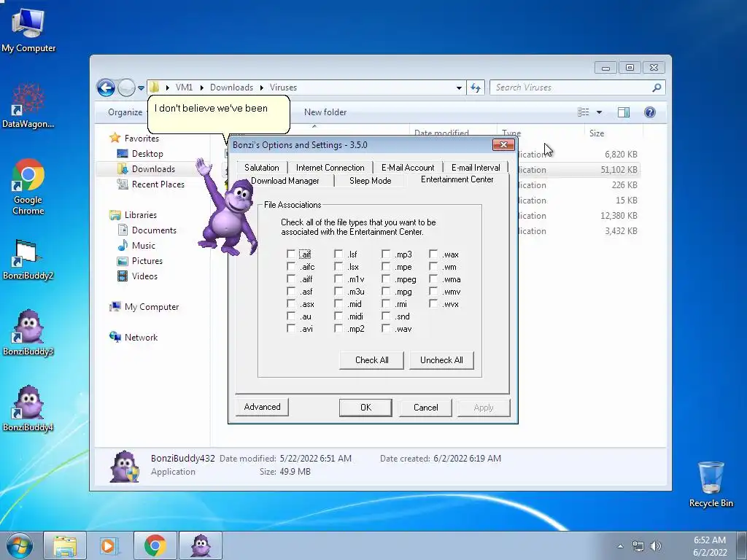The image size is (747, 560).
Task: Open DataWagon desktop shortcut
Action: point(28,106)
